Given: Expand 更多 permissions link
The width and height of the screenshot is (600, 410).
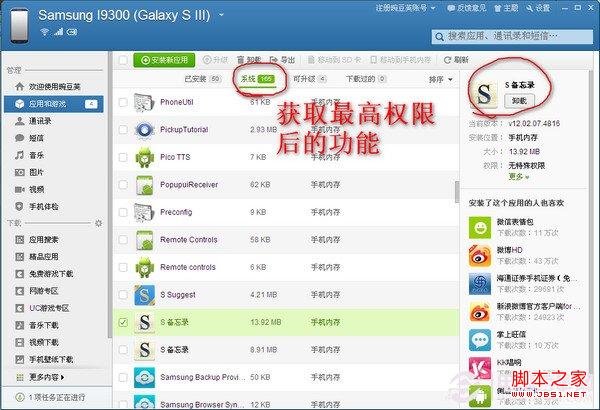Looking at the screenshot, I should [x=518, y=176].
